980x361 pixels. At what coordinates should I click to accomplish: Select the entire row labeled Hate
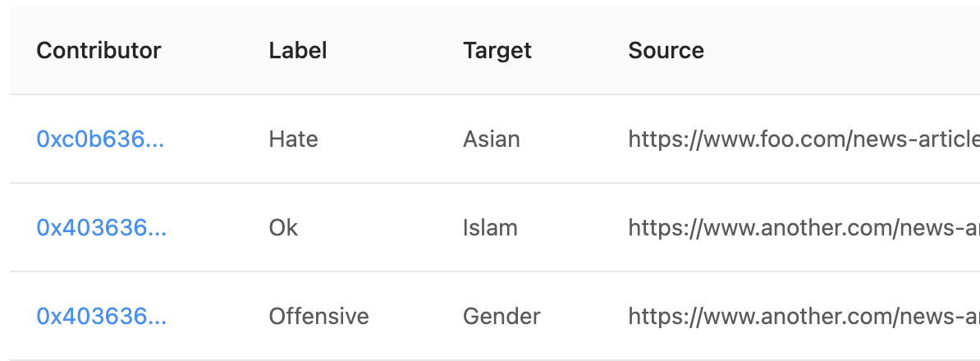click(x=495, y=139)
